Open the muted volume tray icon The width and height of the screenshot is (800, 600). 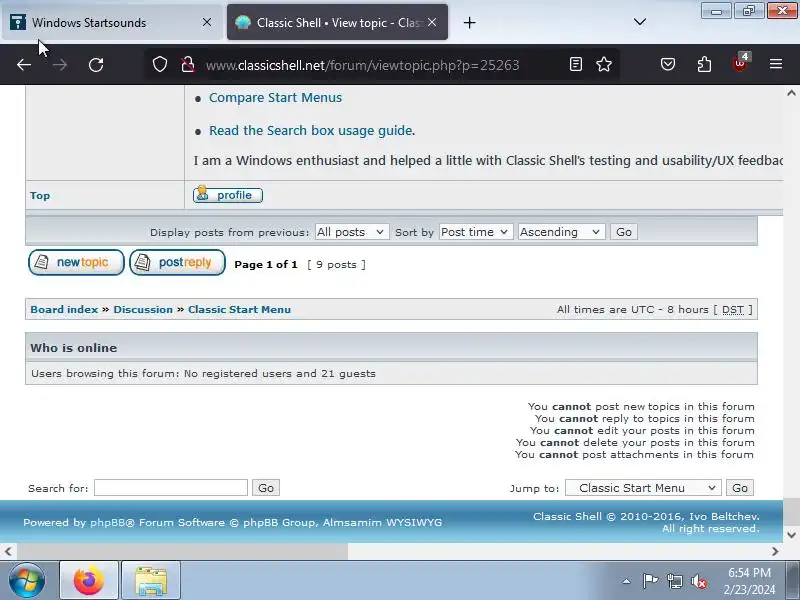[699, 581]
